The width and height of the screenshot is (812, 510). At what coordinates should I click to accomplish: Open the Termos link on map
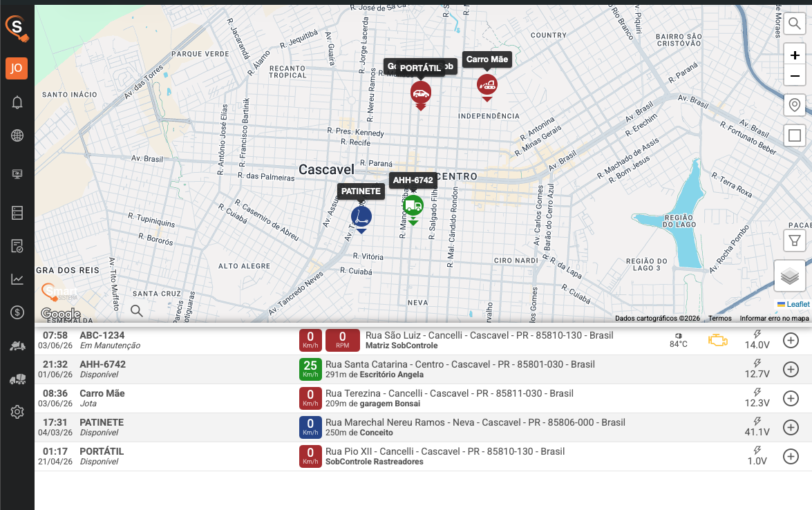point(720,319)
